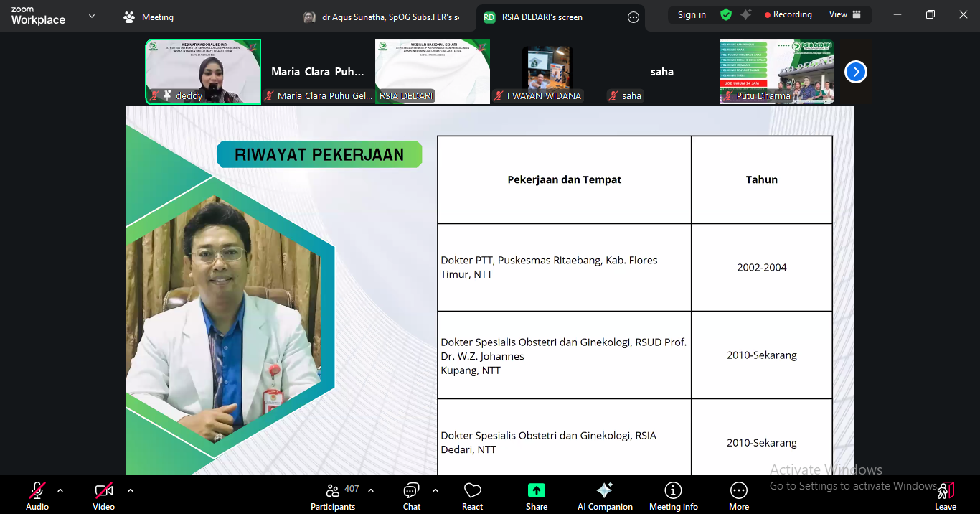The height and width of the screenshot is (514, 980).
Task: Start screen sharing with Share button
Action: pos(536,495)
